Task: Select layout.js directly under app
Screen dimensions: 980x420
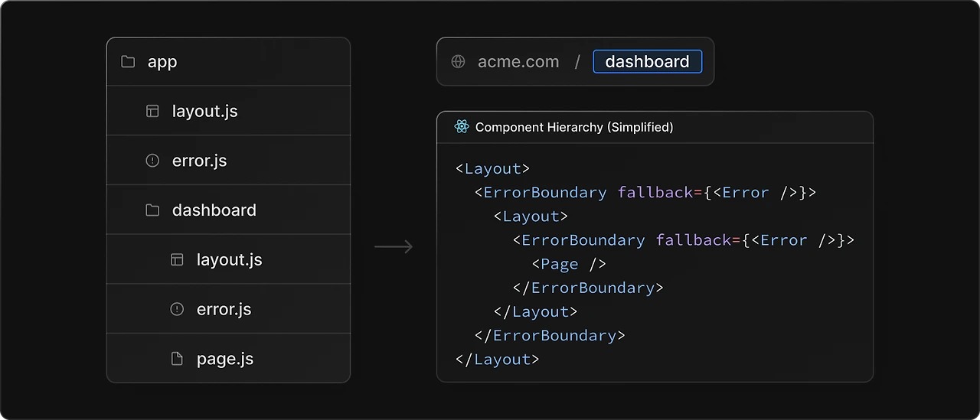Action: tap(205, 111)
